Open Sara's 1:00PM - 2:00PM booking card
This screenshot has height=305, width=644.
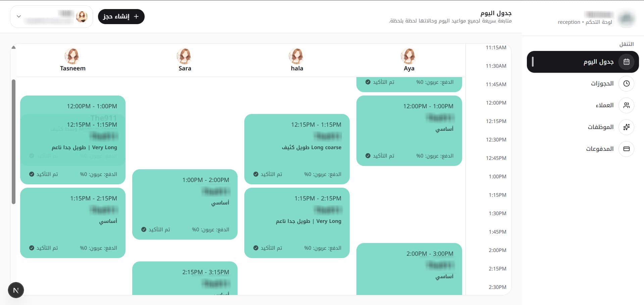click(x=185, y=204)
